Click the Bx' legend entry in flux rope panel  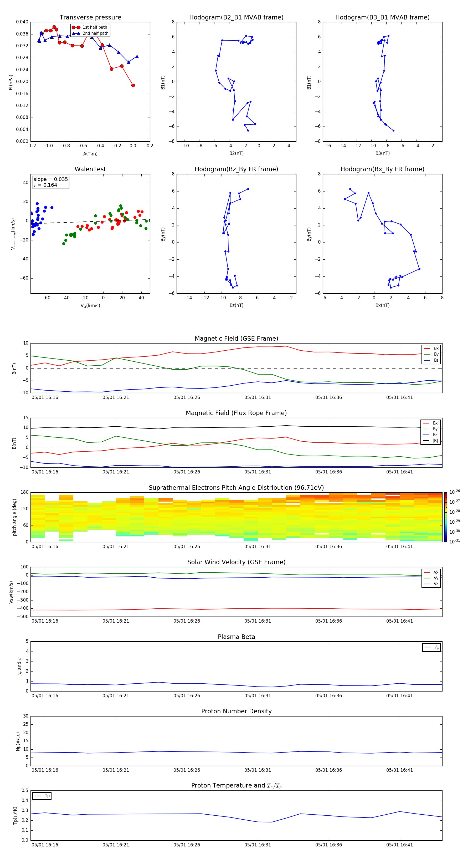point(431,423)
